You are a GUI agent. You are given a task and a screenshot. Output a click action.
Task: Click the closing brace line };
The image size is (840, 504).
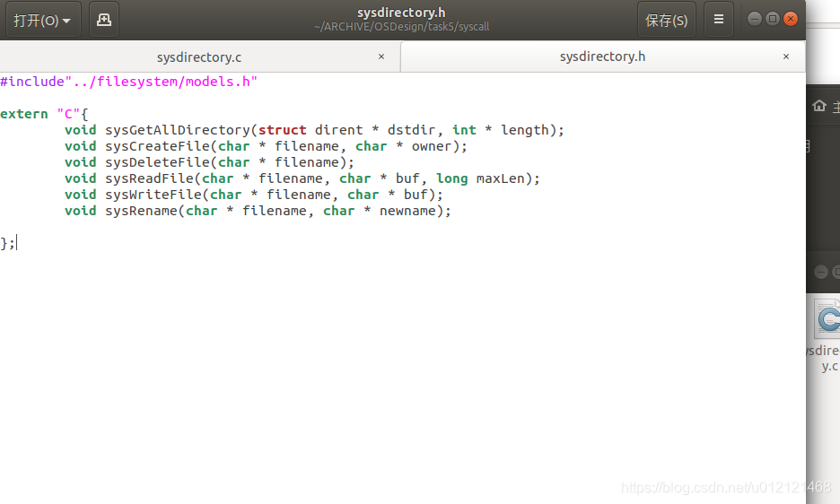coord(7,243)
